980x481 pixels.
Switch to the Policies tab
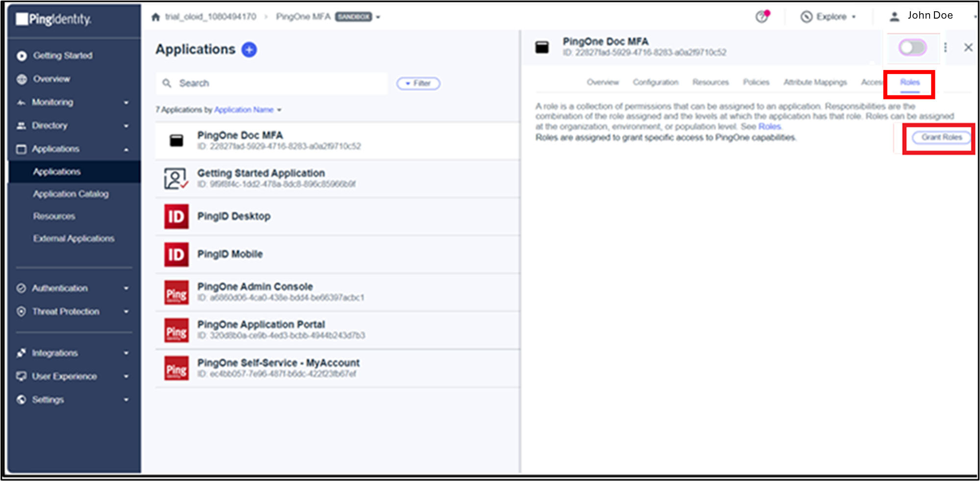(756, 82)
